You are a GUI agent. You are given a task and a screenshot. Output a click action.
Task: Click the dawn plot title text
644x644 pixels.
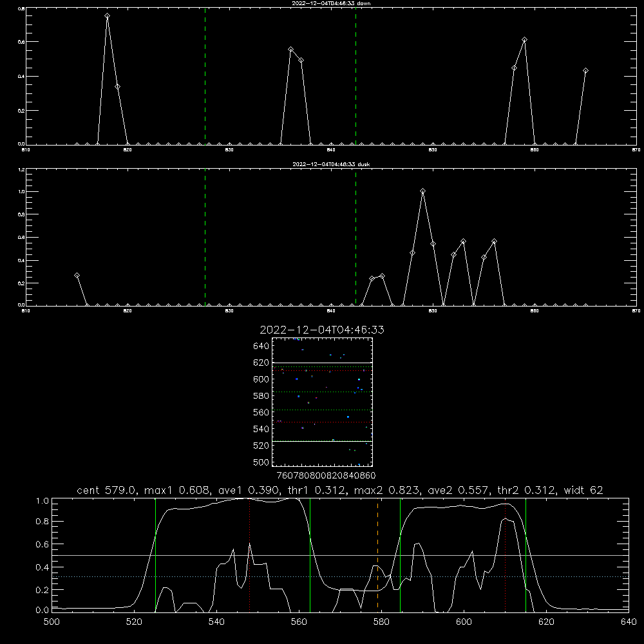coord(331,3)
